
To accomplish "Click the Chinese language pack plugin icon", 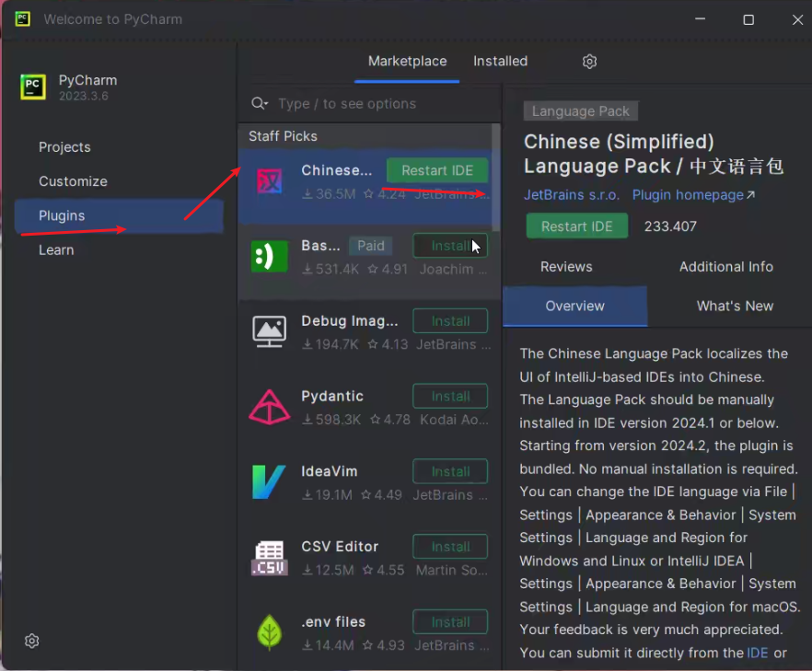I will pyautogui.click(x=269, y=181).
